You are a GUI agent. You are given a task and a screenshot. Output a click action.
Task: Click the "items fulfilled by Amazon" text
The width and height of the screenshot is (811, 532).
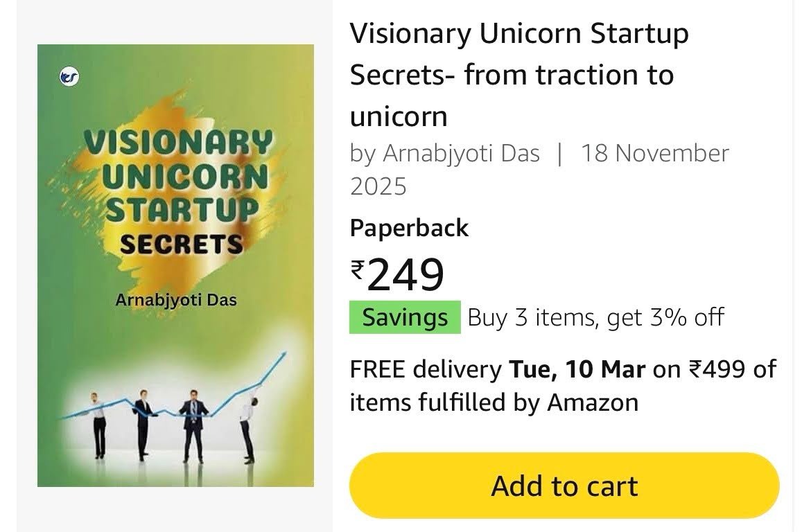494,402
